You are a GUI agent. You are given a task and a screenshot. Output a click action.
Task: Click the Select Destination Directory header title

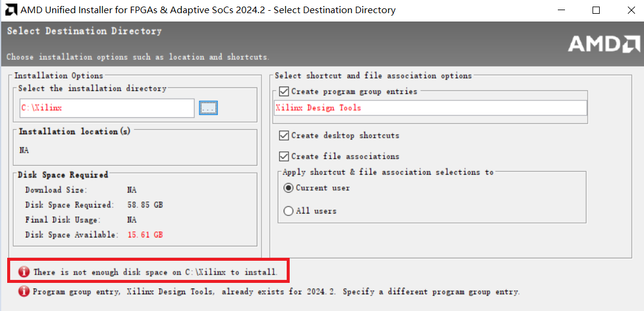tap(84, 31)
